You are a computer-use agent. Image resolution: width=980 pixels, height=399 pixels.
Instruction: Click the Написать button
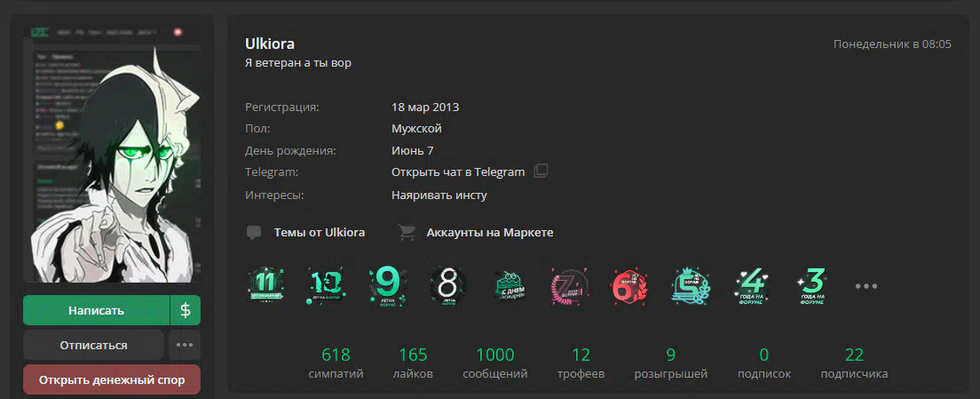coord(96,310)
